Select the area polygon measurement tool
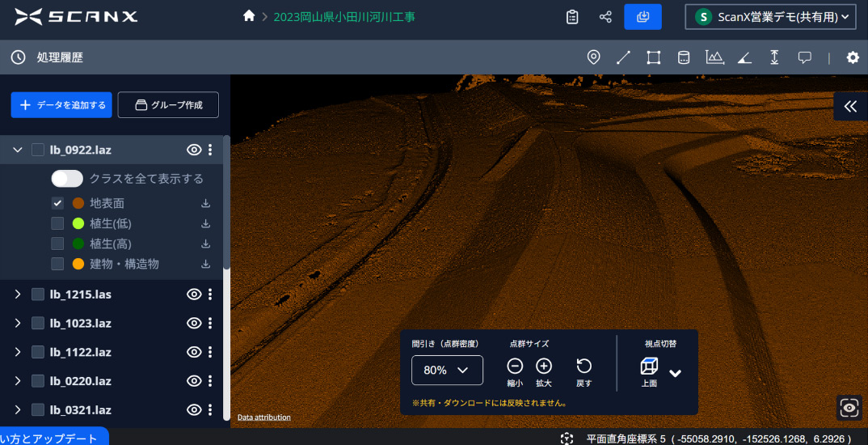The height and width of the screenshot is (445, 868). point(653,57)
